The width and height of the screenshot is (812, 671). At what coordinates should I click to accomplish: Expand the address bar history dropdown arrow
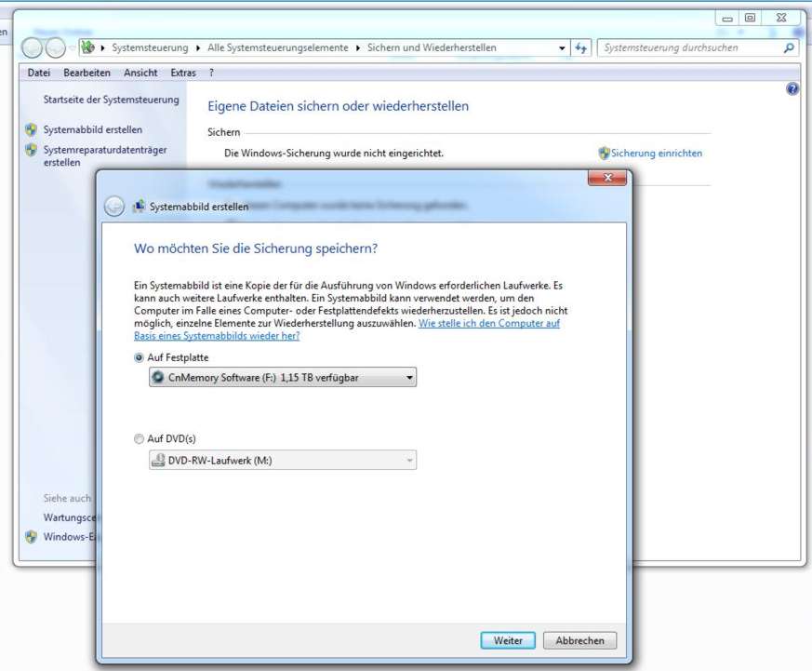coord(562,48)
